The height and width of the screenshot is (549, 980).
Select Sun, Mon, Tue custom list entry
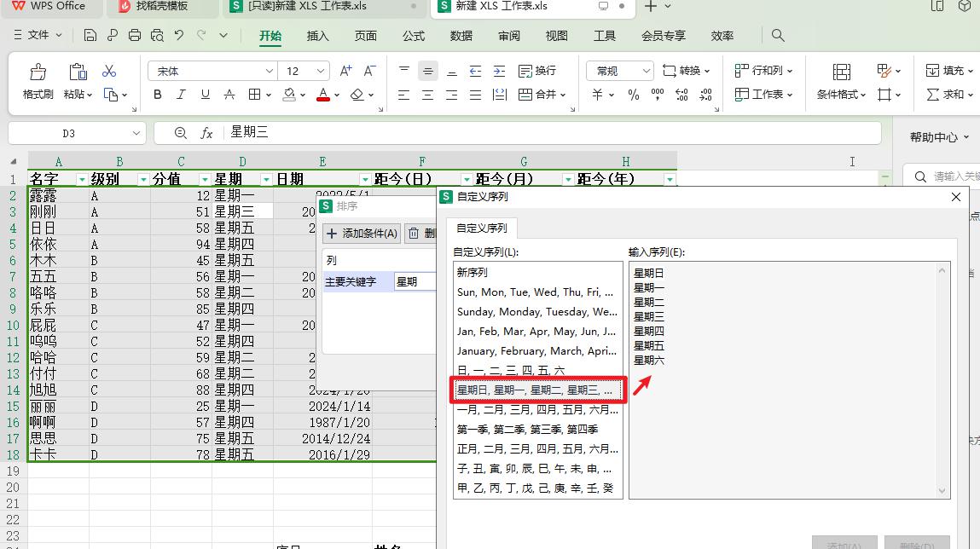(537, 292)
